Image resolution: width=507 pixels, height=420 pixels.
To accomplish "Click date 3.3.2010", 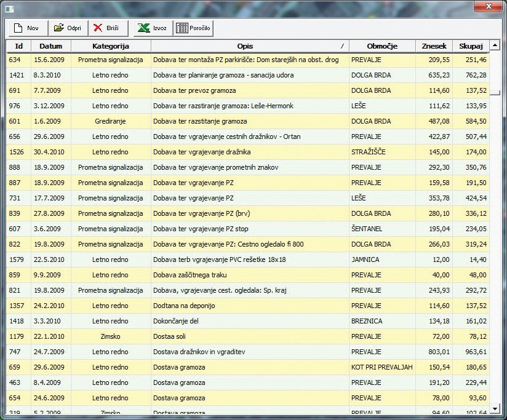I will coord(47,321).
